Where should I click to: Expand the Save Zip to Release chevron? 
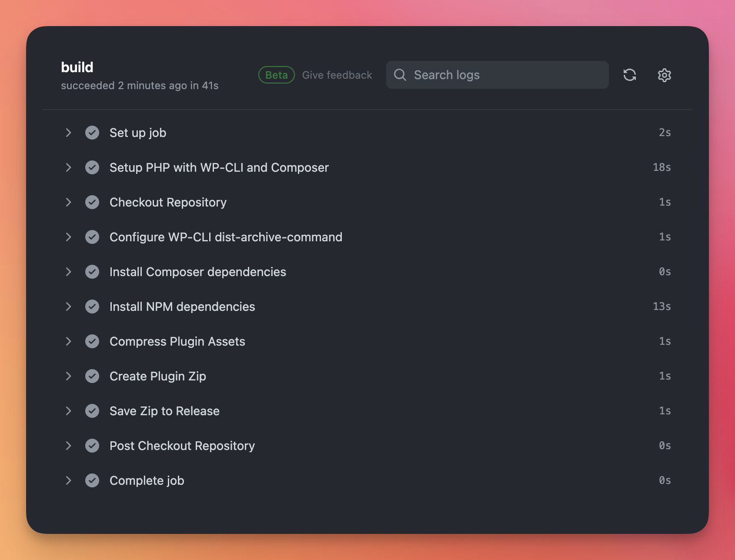pos(68,411)
